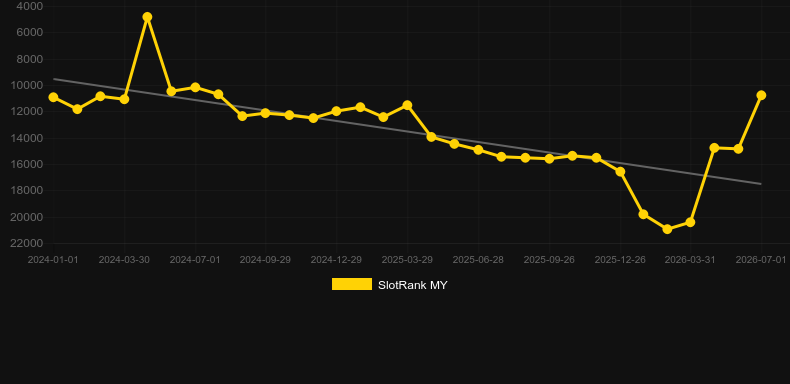This screenshot has width=790, height=384.
Task: Click the 2026-03-31 date label
Action: (690, 260)
